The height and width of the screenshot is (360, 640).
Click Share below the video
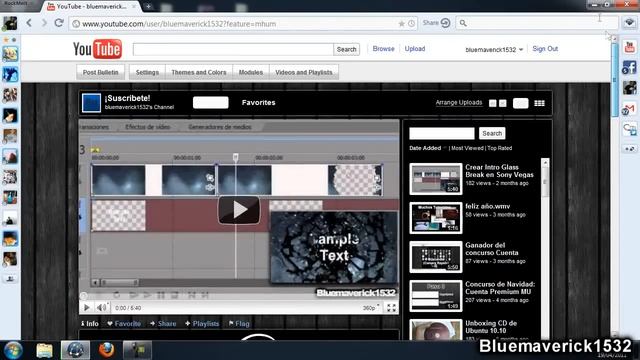point(163,324)
